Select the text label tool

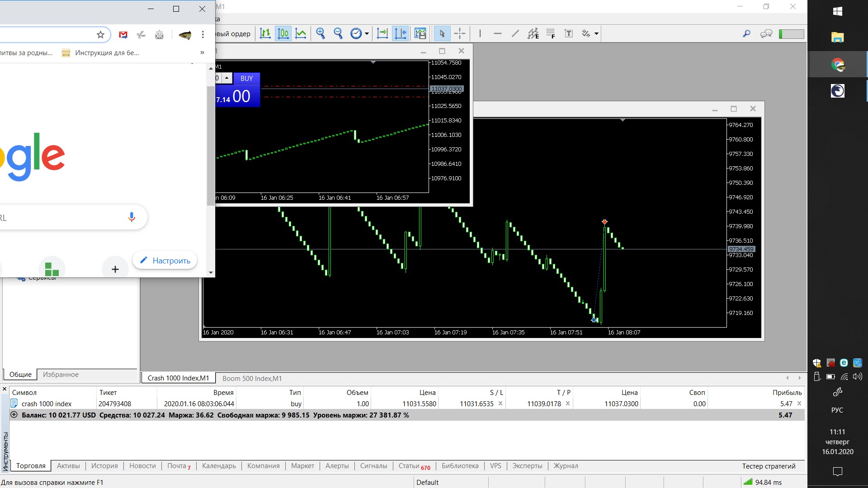click(569, 33)
